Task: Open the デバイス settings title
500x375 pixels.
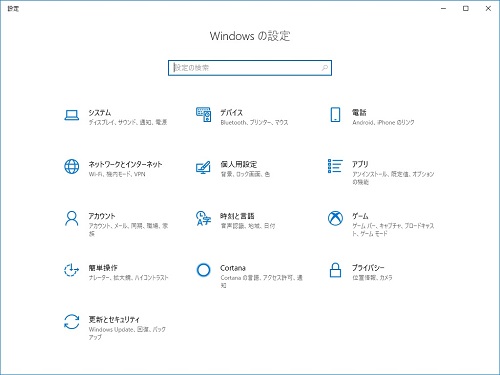Action: (x=231, y=113)
